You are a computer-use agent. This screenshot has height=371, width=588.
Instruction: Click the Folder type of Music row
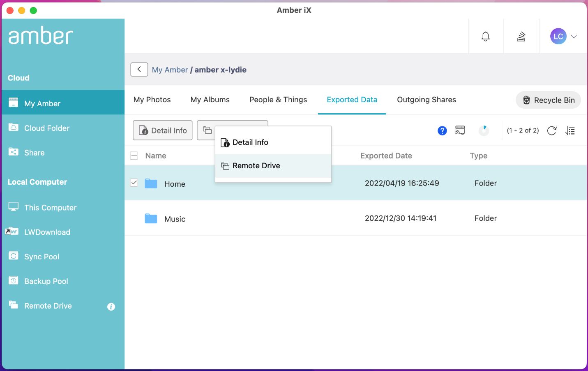point(486,218)
